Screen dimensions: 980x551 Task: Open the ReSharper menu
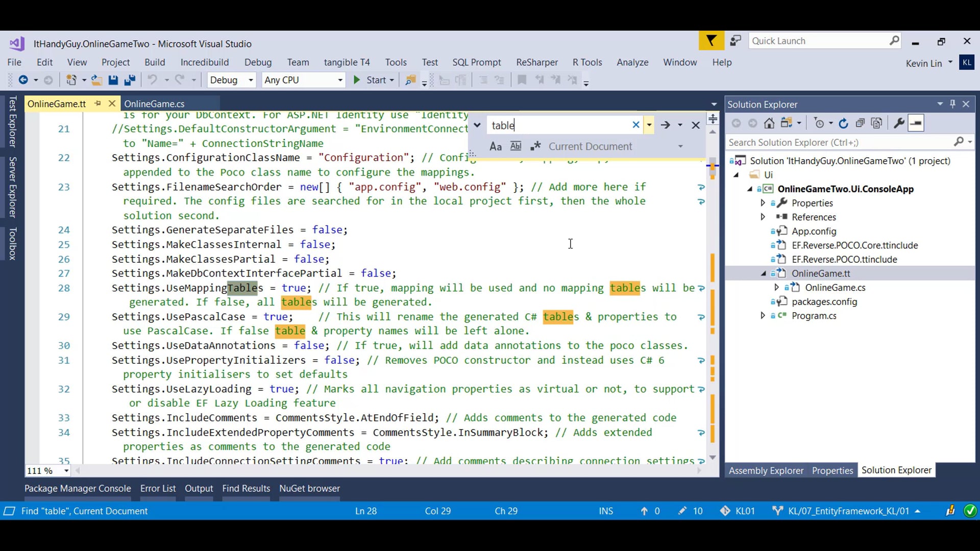tap(537, 62)
